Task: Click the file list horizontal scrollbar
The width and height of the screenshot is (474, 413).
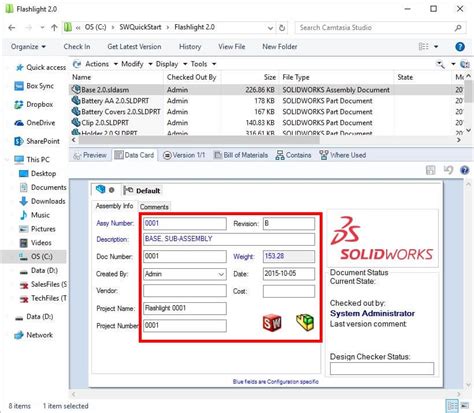Action: click(x=199, y=140)
